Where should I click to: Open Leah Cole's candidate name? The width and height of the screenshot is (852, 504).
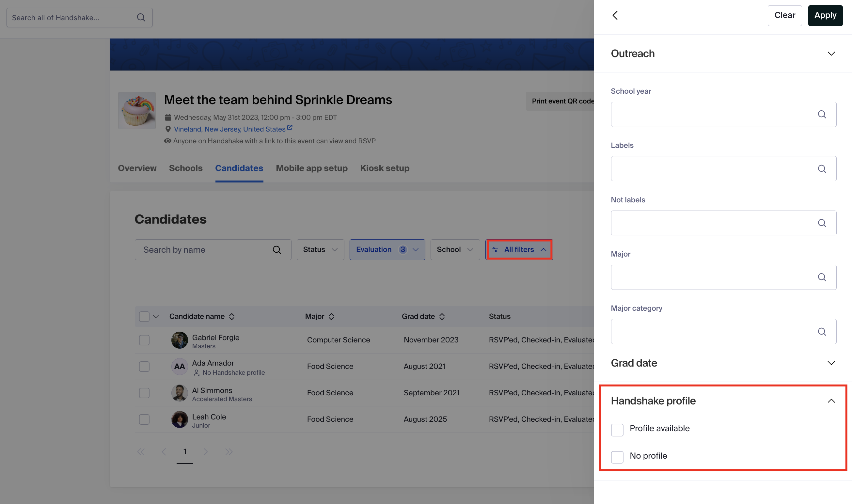pyautogui.click(x=209, y=417)
